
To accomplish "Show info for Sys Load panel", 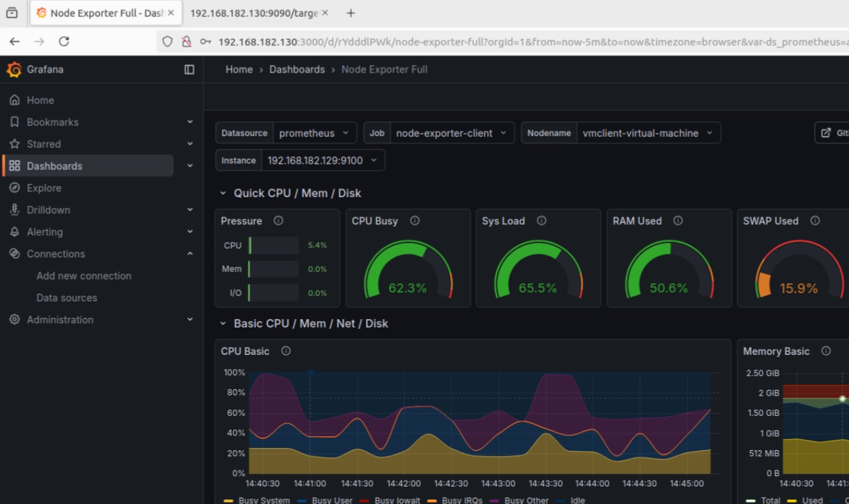I will point(541,221).
